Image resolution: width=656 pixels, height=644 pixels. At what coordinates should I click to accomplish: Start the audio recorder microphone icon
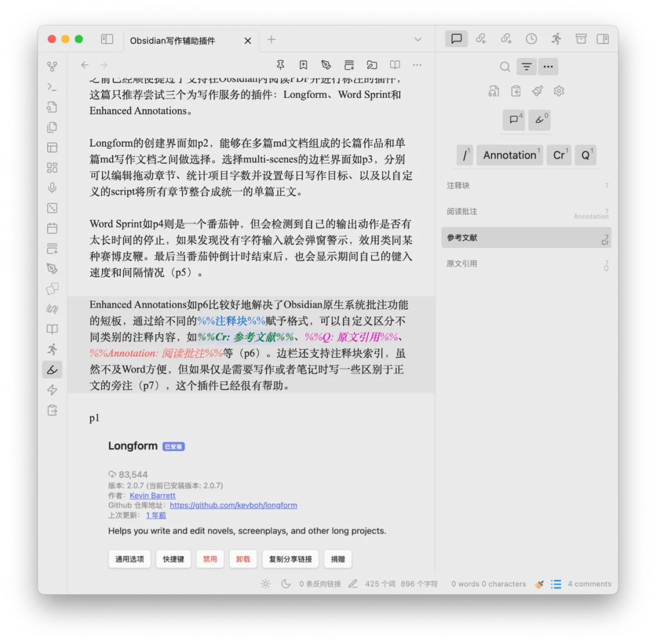point(52,188)
